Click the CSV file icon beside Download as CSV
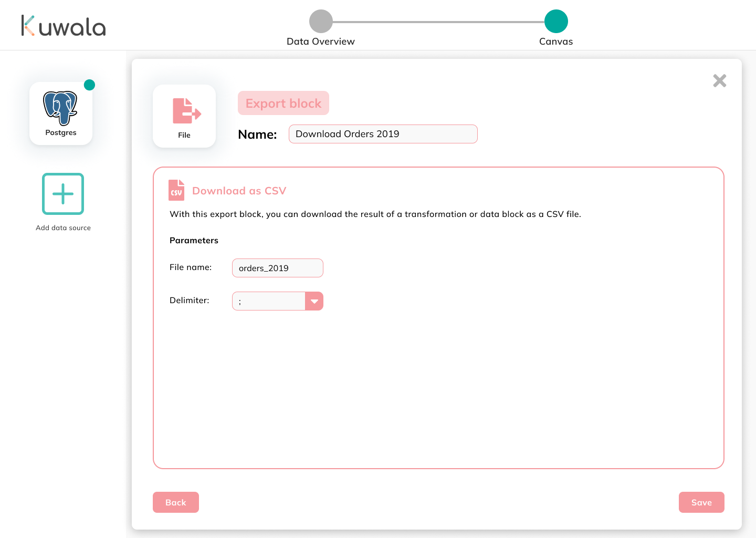 pyautogui.click(x=176, y=190)
